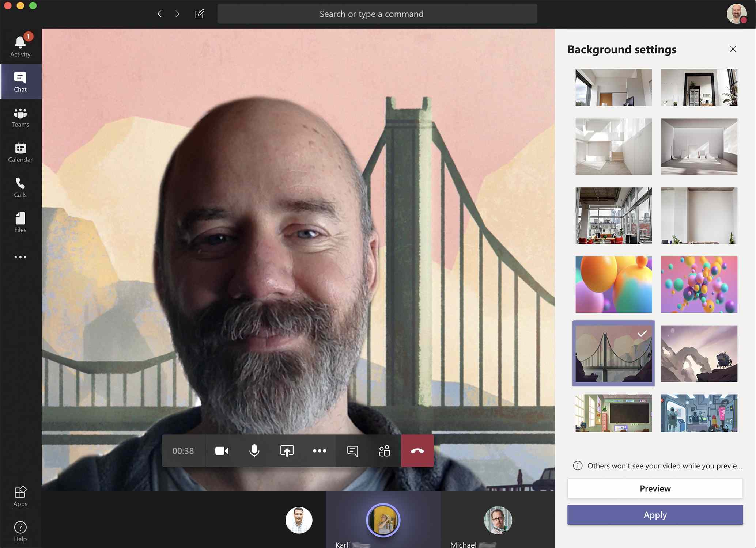Viewport: 756px width, 548px height.
Task: Toggle the camera on/off
Action: point(221,450)
